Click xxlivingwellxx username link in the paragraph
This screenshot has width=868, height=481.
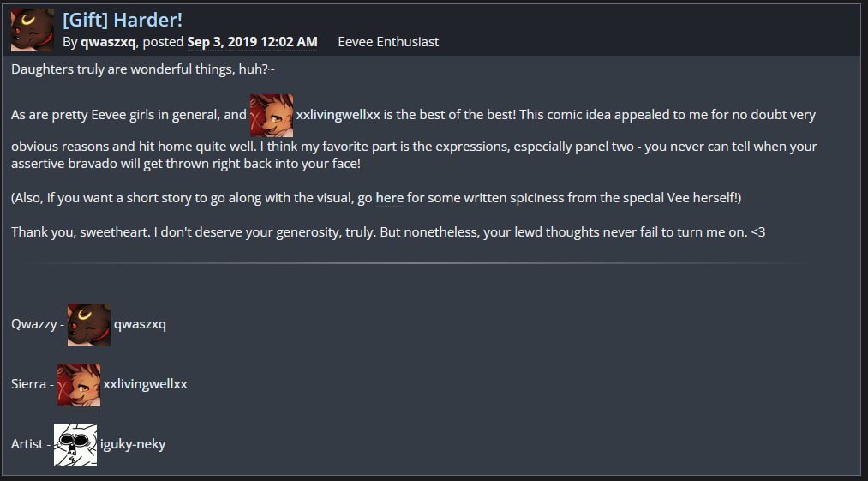tap(338, 115)
